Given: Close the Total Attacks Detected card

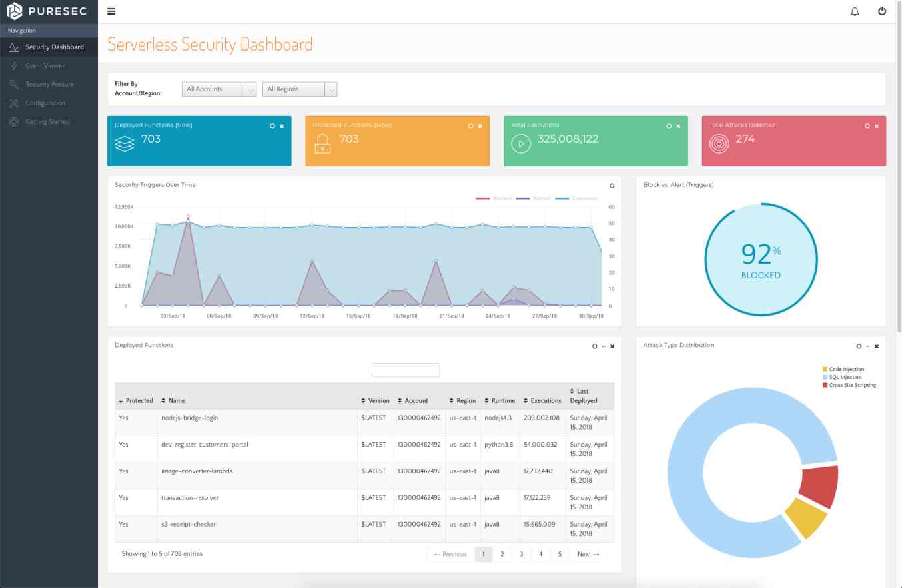Looking at the screenshot, I should 876,126.
